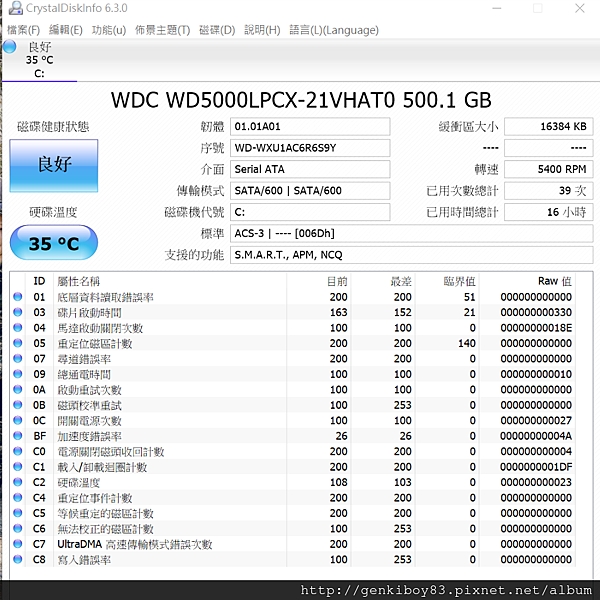The height and width of the screenshot is (600, 600).
Task: Click raw value 000000000330
Action: point(536,312)
